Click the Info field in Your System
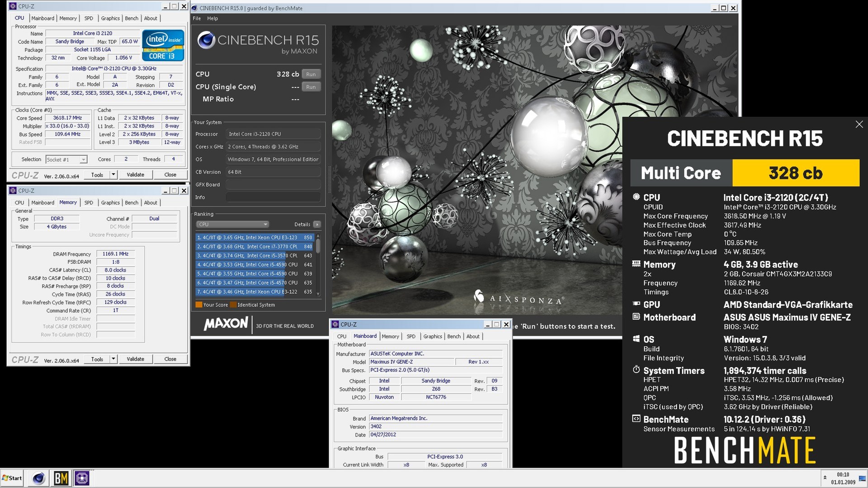Image resolution: width=868 pixels, height=488 pixels. 273,197
